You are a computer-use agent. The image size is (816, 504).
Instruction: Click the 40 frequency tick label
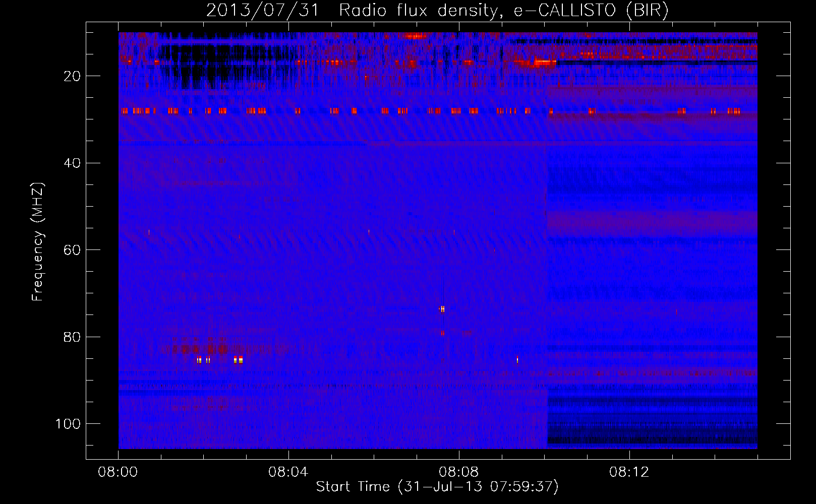(72, 163)
